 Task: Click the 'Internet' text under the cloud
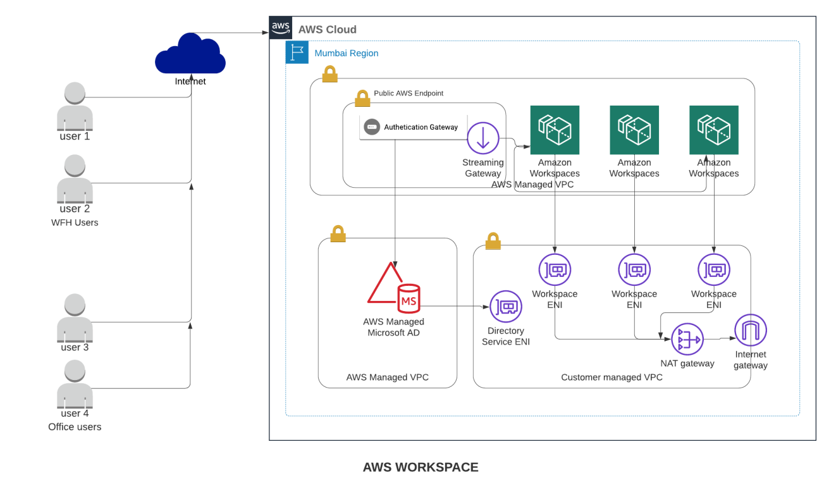point(190,82)
